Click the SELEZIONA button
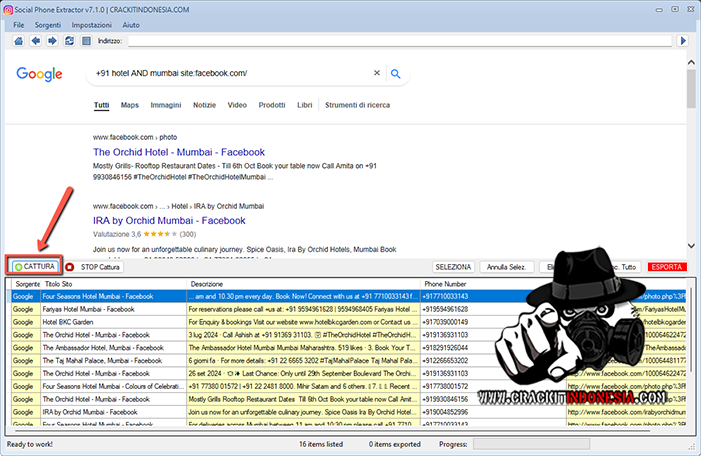The height and width of the screenshot is (456, 701). pos(453,267)
